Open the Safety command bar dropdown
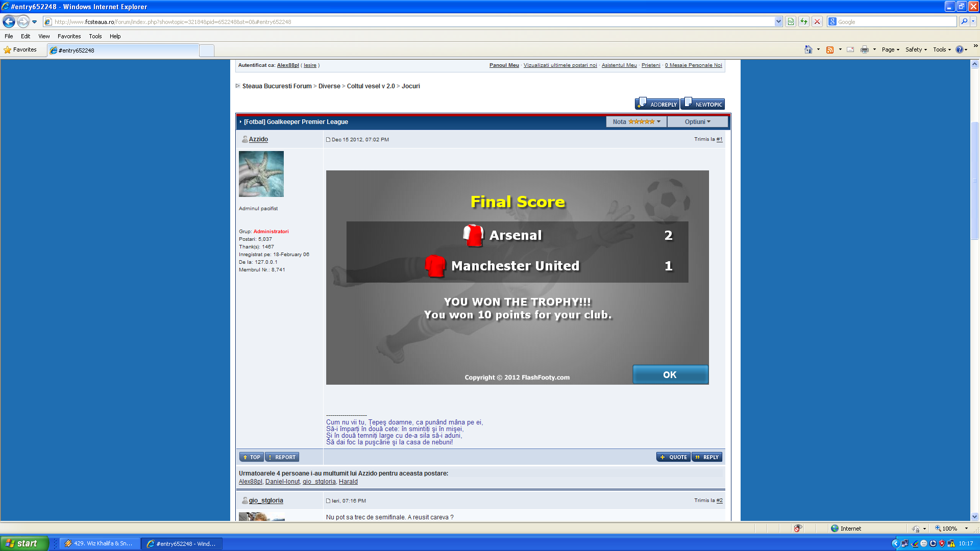Screen dimensions: 980x551 click(x=916, y=49)
